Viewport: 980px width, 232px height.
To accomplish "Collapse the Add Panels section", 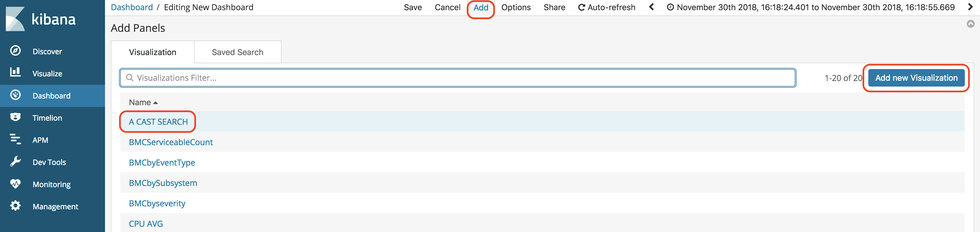I will click(x=970, y=24).
